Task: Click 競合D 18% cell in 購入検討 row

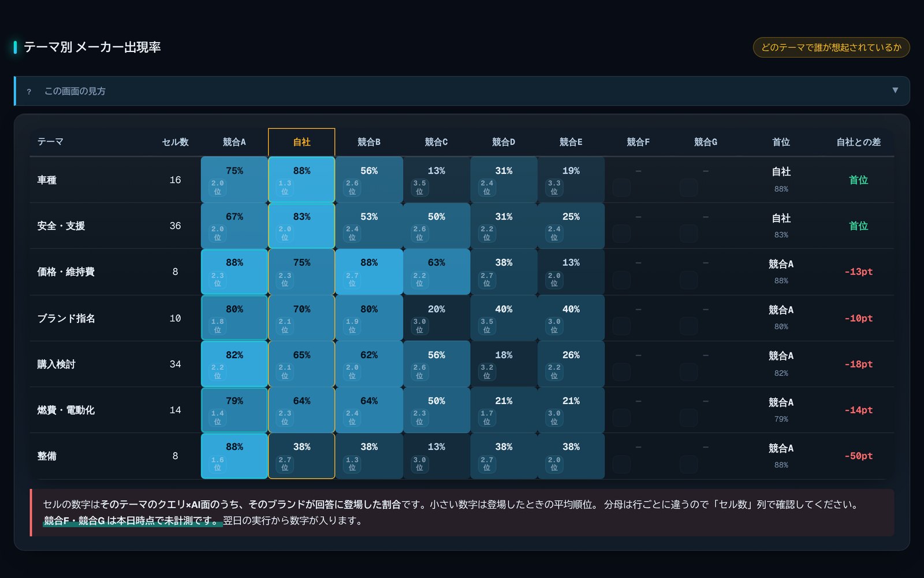Action: (504, 364)
